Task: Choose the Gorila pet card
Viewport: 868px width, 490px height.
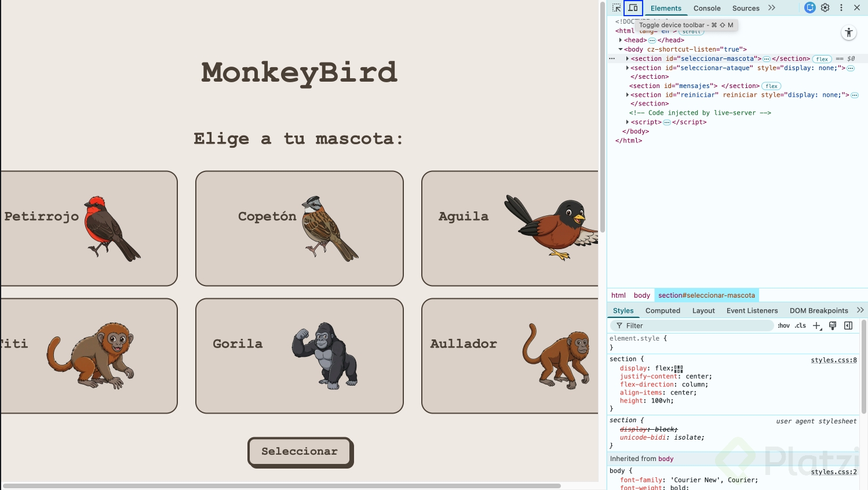Action: click(300, 356)
